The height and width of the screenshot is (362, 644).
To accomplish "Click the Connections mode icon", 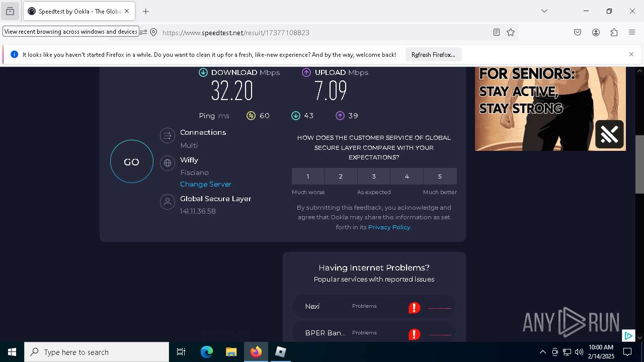I will click(x=168, y=135).
